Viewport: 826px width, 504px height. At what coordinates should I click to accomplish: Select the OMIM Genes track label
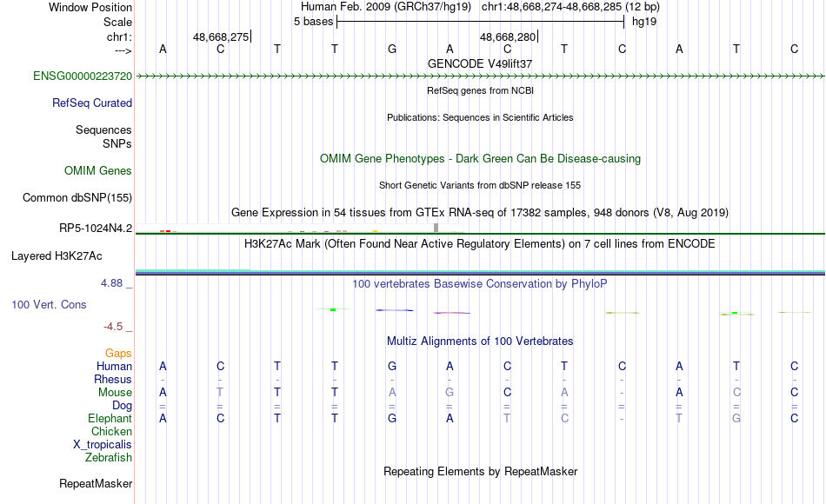pos(97,171)
